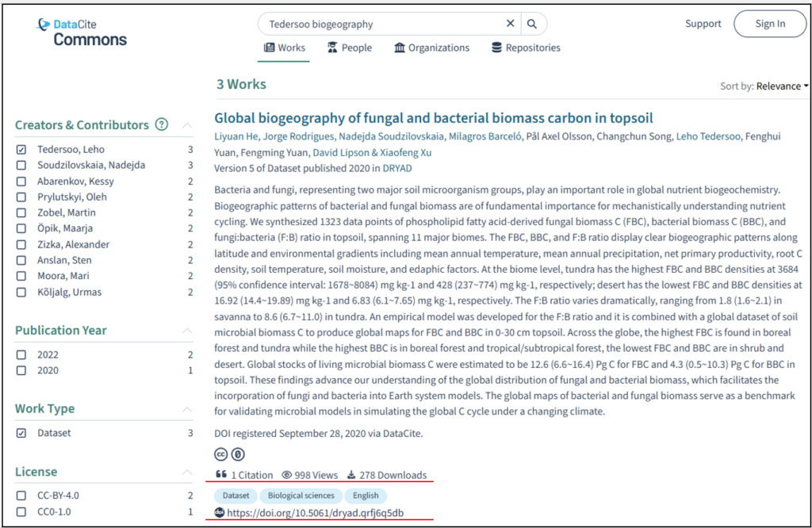Open the Organizations tab

(x=432, y=48)
